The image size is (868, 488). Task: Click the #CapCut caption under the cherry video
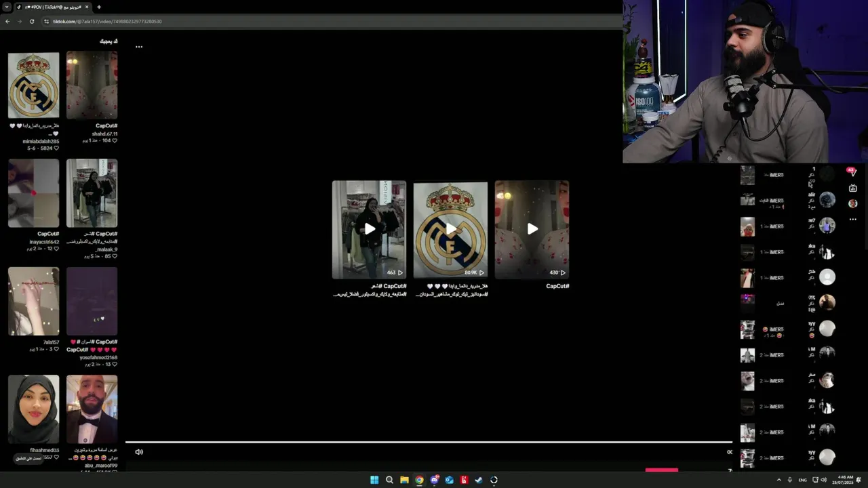(x=557, y=286)
